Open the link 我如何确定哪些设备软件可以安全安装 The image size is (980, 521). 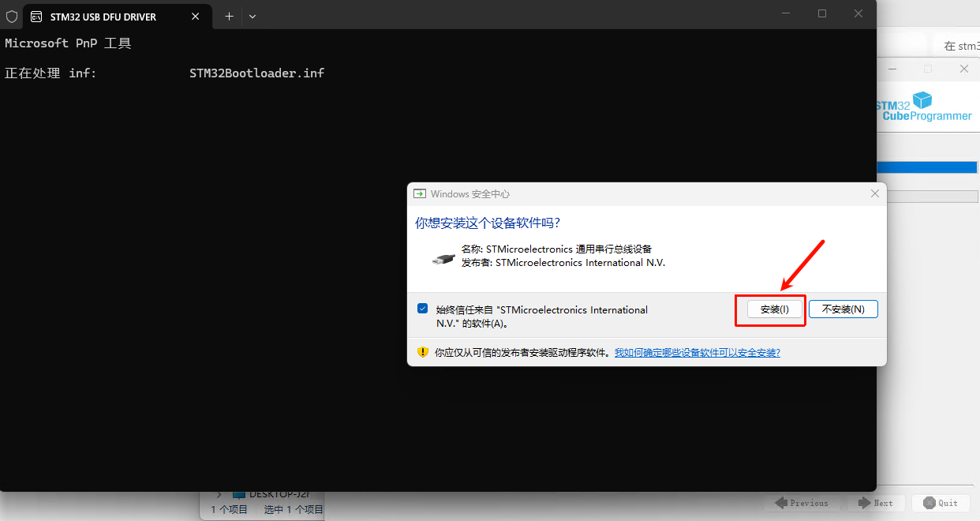698,352
